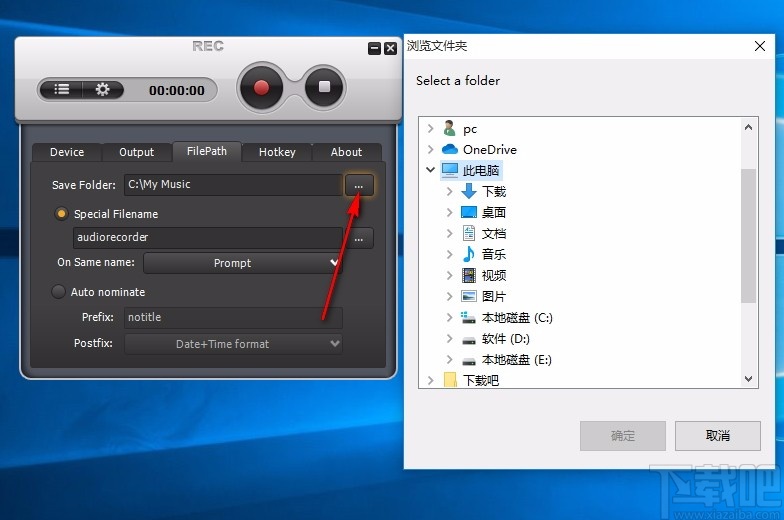784x520 pixels.
Task: Click the folder tree scroll down arrow
Action: [x=748, y=378]
